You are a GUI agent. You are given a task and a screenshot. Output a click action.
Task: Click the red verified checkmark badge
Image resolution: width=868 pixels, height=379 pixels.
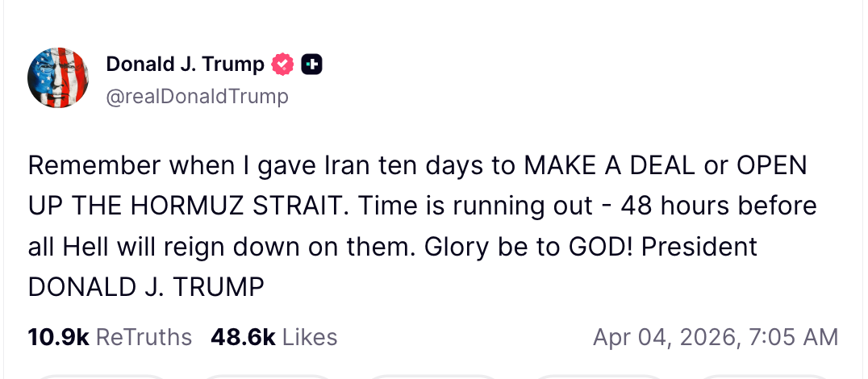[282, 65]
